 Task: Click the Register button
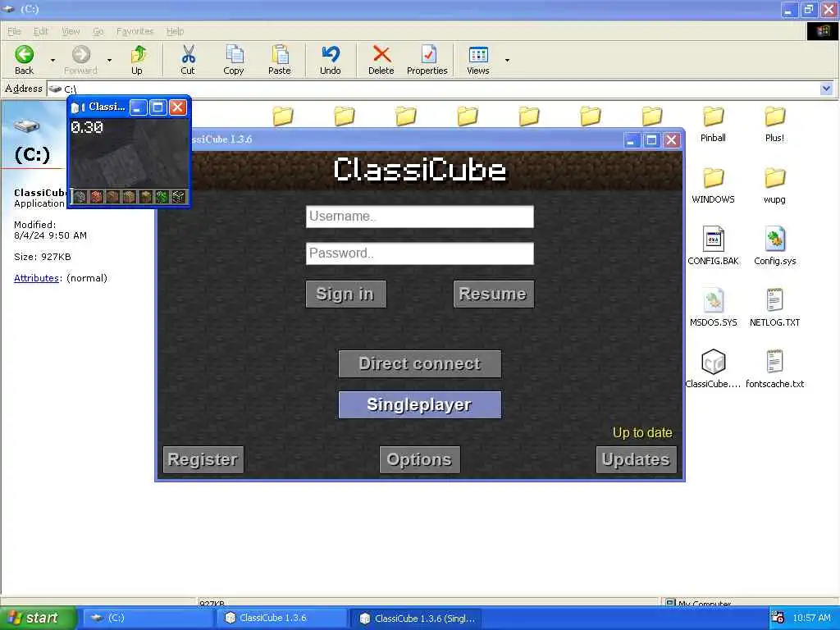[x=203, y=459]
